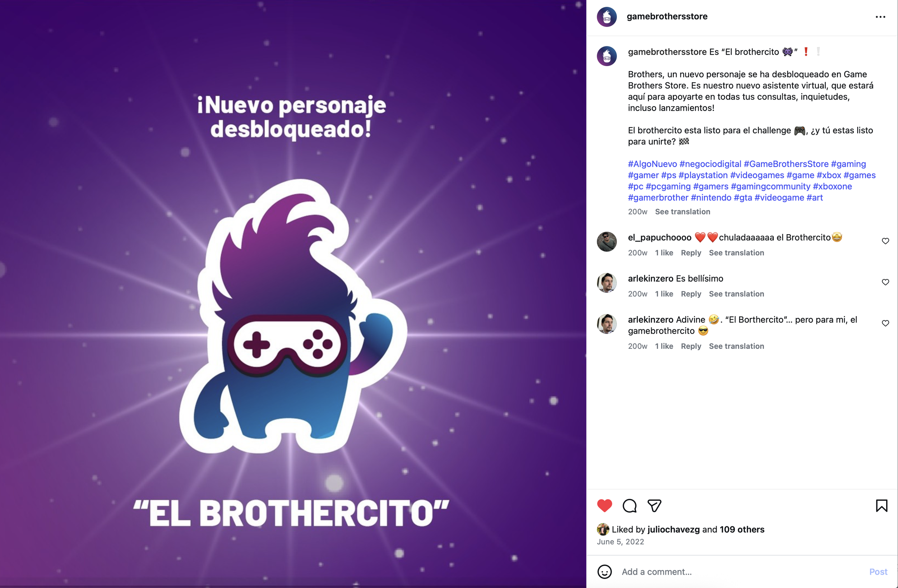Open the #nintendo hashtag link
The height and width of the screenshot is (588, 898).
[x=711, y=198]
